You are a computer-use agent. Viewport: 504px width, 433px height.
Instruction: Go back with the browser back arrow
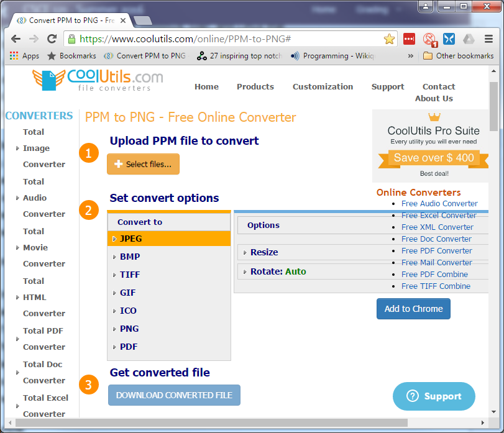[x=16, y=39]
